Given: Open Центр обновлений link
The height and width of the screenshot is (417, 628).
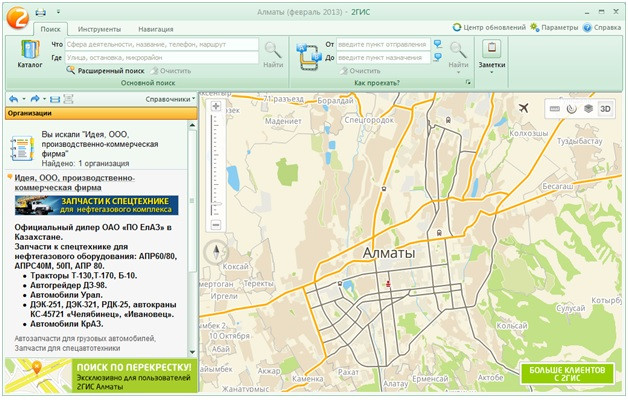Looking at the screenshot, I should [x=490, y=27].
